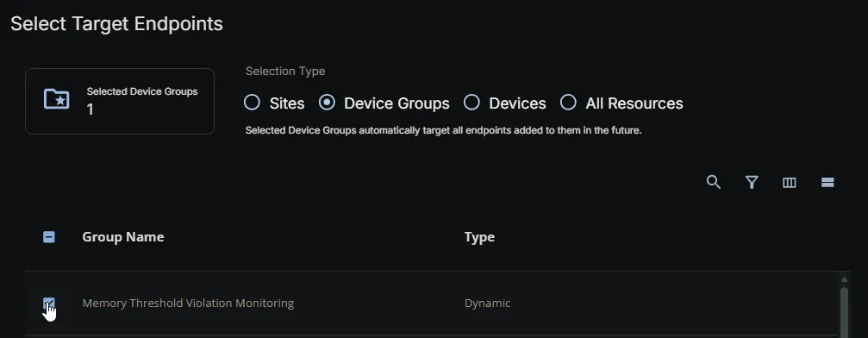Uncheck Memory Threshold Violation Monitoring row checkbox
Image resolution: width=868 pixels, height=338 pixels.
tap(49, 304)
